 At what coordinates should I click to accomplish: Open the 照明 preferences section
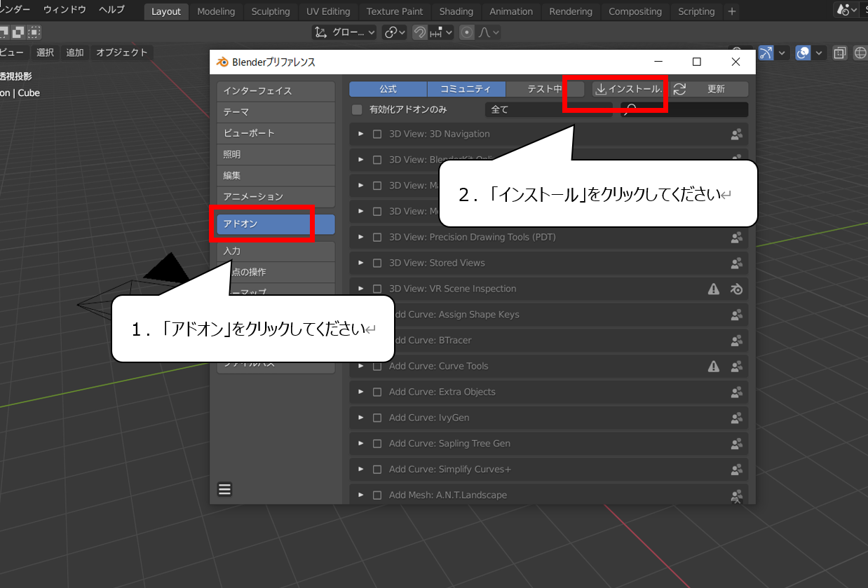click(276, 154)
